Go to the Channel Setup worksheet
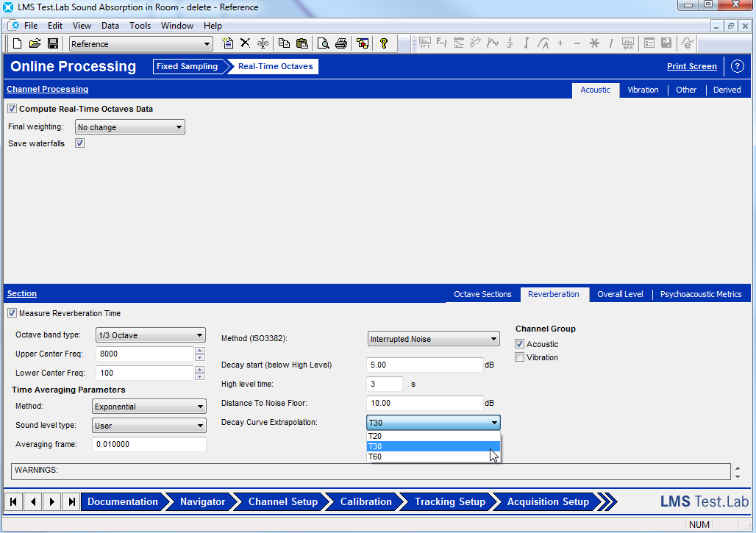Image resolution: width=756 pixels, height=533 pixels. click(x=283, y=501)
